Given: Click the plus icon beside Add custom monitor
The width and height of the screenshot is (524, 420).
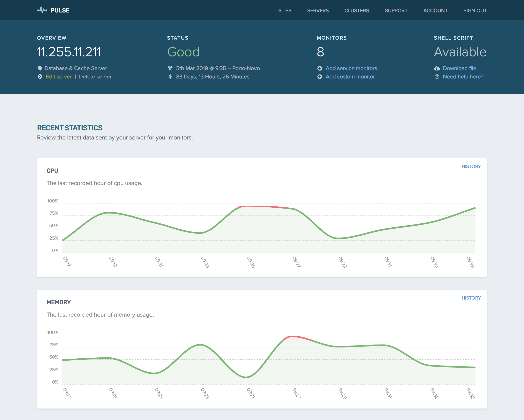Looking at the screenshot, I should pos(320,77).
